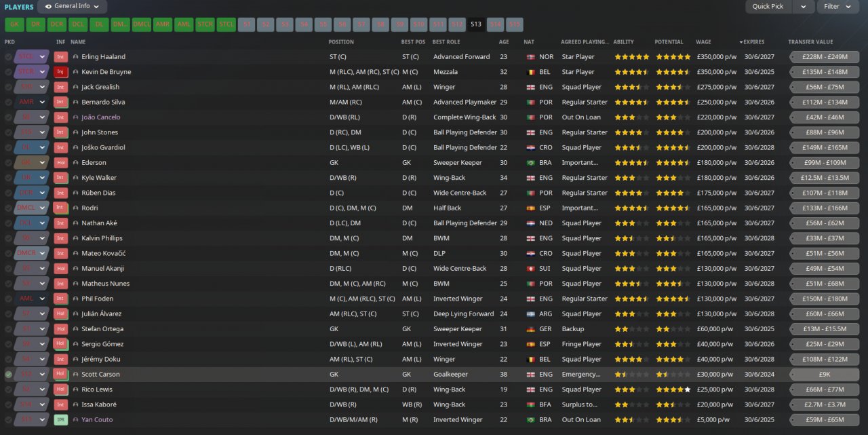Image resolution: width=868 pixels, height=435 pixels.
Task: Click the Quick Pick button
Action: [x=768, y=6]
